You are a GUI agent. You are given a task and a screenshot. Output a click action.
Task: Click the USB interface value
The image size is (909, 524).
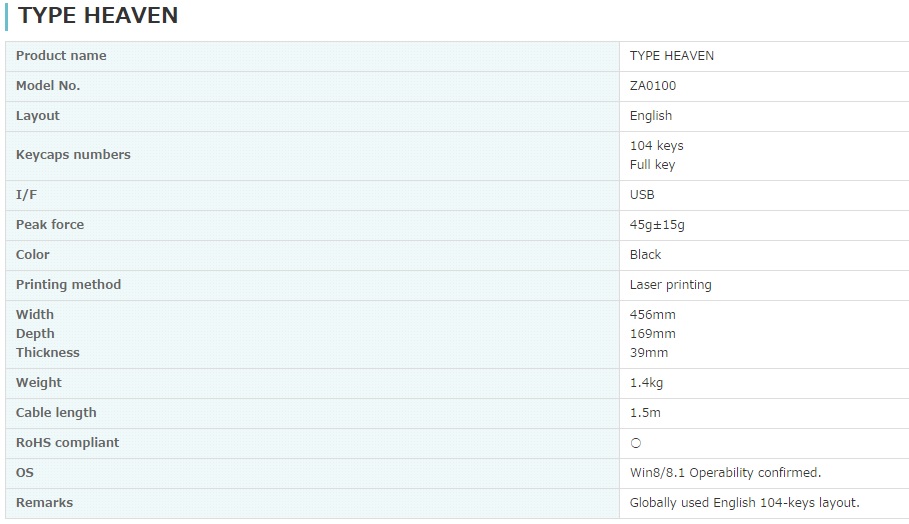642,195
